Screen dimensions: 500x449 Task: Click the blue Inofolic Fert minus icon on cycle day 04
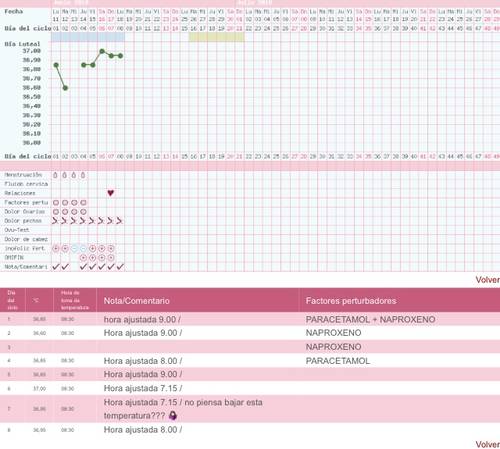pyautogui.click(x=83, y=248)
